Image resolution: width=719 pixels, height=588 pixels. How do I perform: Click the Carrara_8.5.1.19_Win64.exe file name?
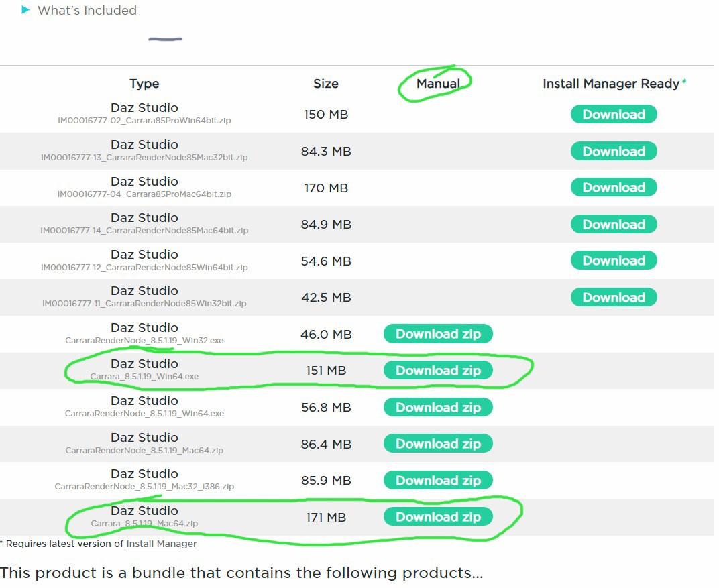144,377
